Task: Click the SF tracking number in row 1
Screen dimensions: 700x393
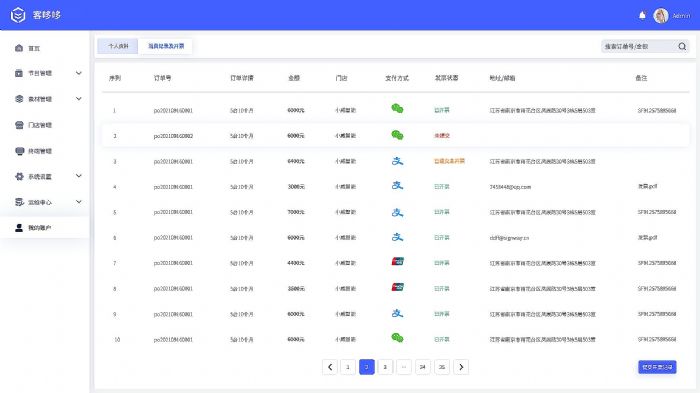Action: [x=657, y=110]
